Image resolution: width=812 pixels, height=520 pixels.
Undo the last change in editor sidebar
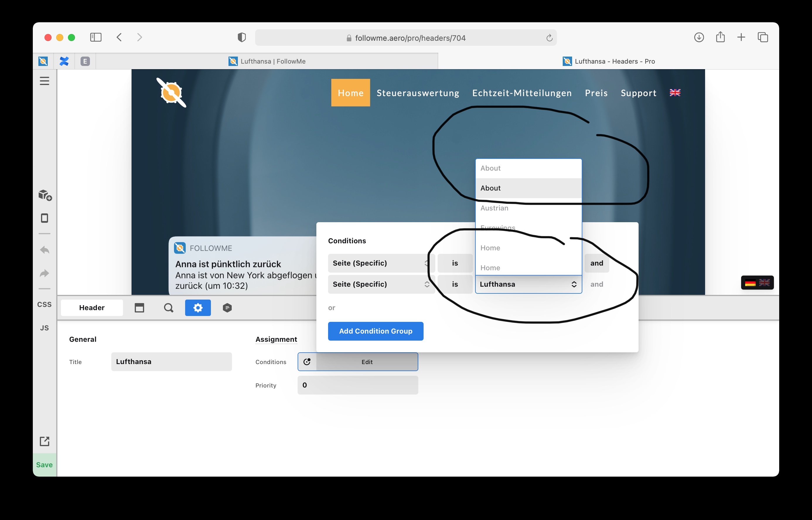[45, 250]
